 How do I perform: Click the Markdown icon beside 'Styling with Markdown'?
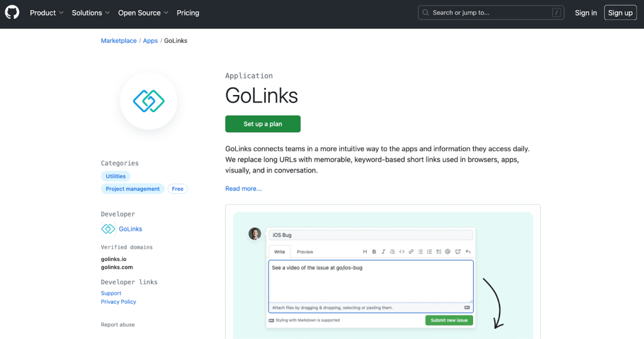(x=271, y=320)
